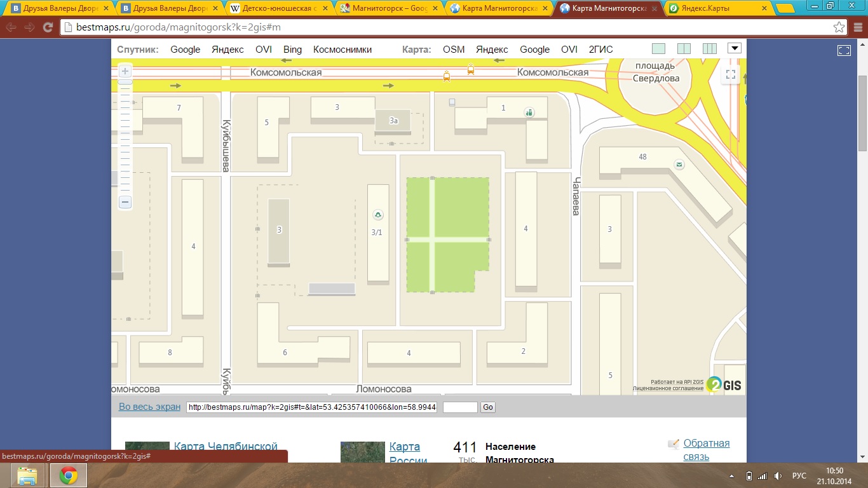
Task: Zoom out with the map minus button
Action: pos(125,202)
